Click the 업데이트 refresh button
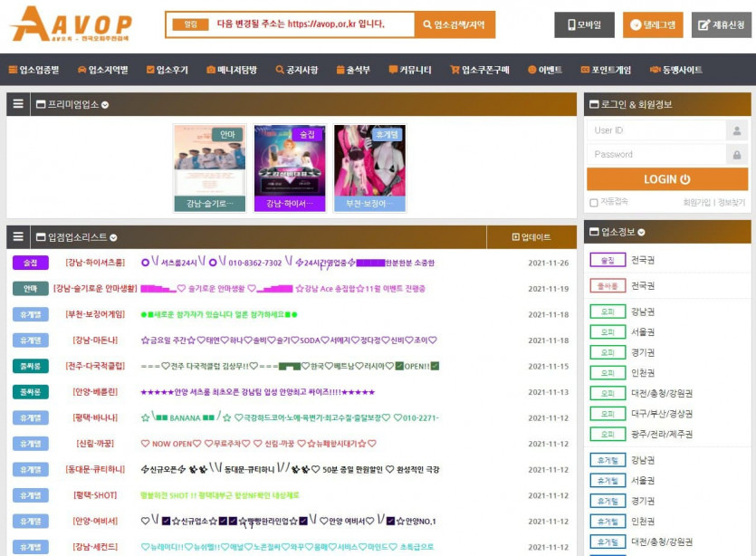Screen dimensions: 756x556 531,237
